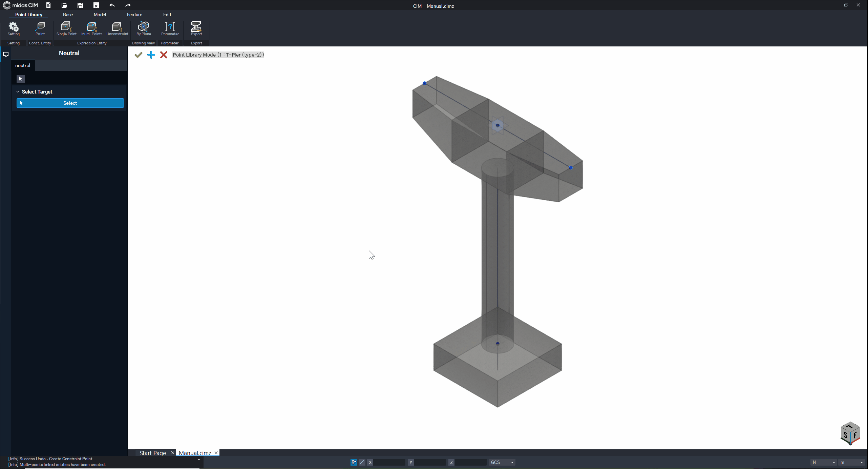
Task: Open the Edit ribbon tab
Action: pyautogui.click(x=167, y=15)
